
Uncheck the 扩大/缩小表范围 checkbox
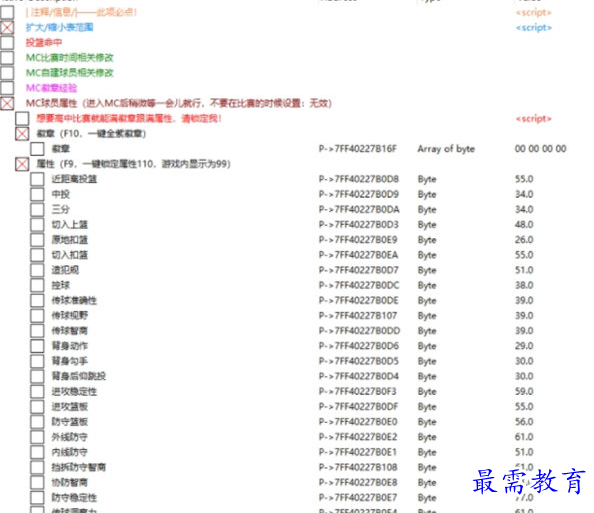point(7,27)
